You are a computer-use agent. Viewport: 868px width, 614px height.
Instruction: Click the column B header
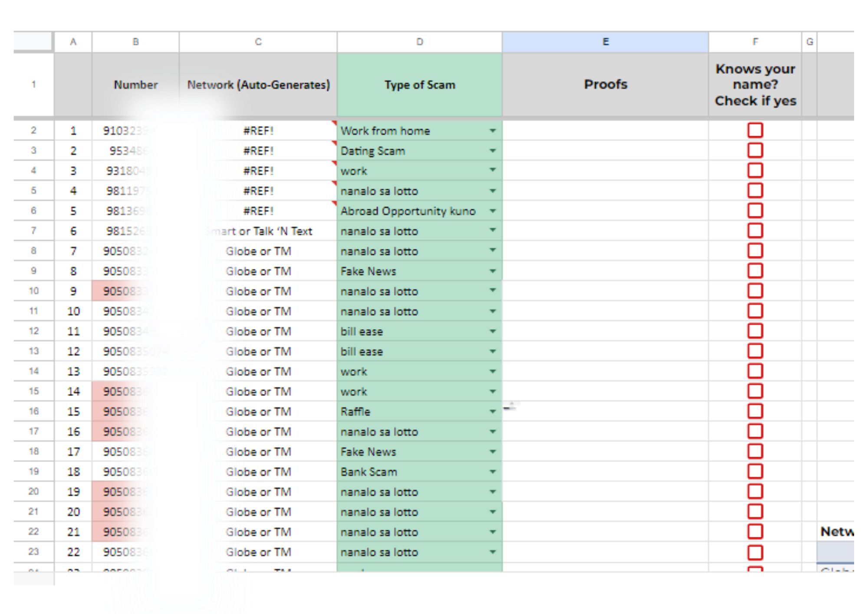coord(135,42)
